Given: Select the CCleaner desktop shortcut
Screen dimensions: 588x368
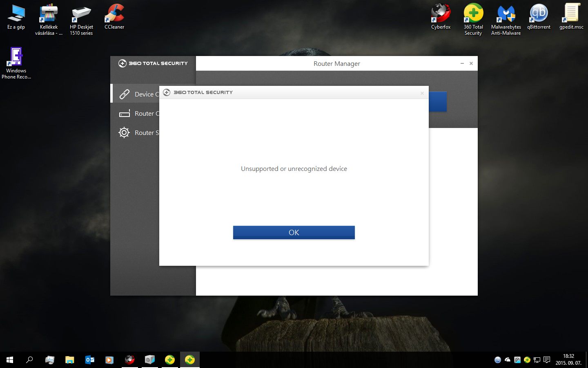Looking at the screenshot, I should [114, 17].
